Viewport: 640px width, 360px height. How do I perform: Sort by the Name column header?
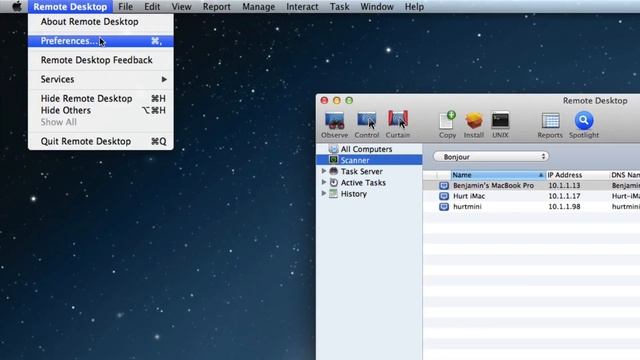coord(498,175)
